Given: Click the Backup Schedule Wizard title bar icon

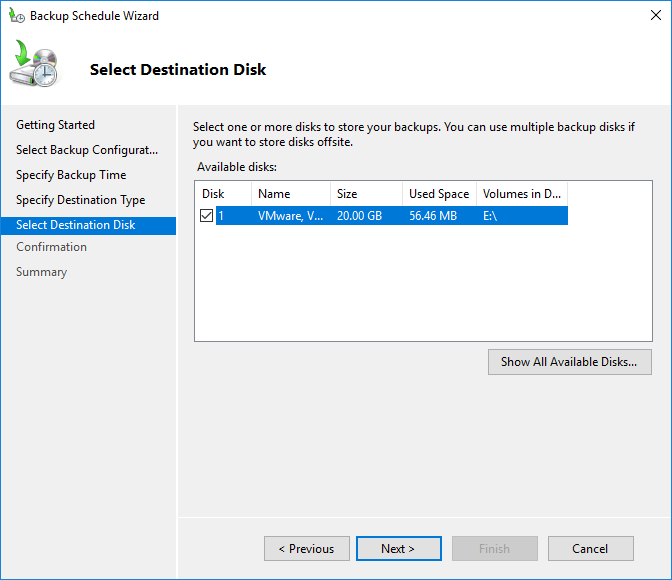Looking at the screenshot, I should 17,16.
